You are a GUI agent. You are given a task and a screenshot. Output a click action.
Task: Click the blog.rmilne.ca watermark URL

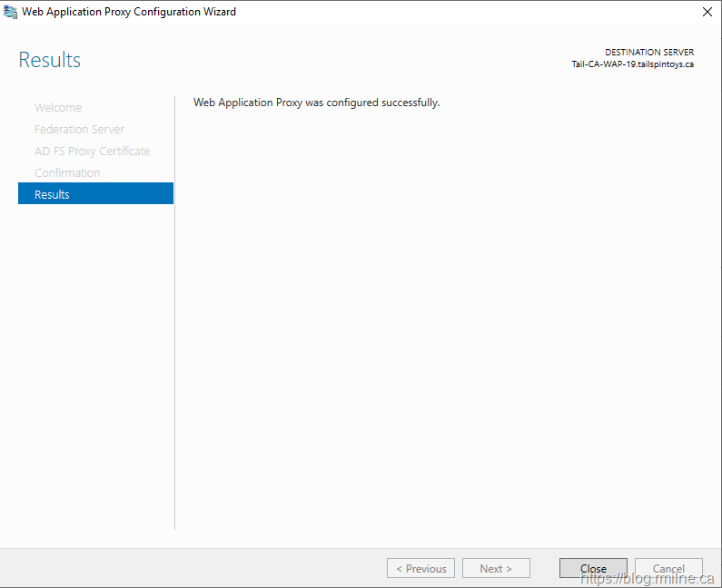point(648,578)
